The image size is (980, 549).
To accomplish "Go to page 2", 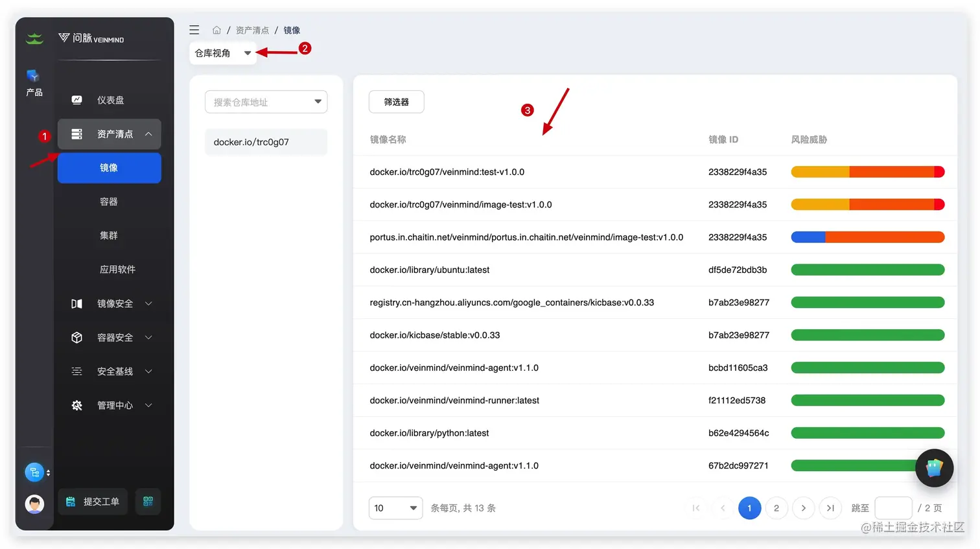I will click(x=776, y=508).
